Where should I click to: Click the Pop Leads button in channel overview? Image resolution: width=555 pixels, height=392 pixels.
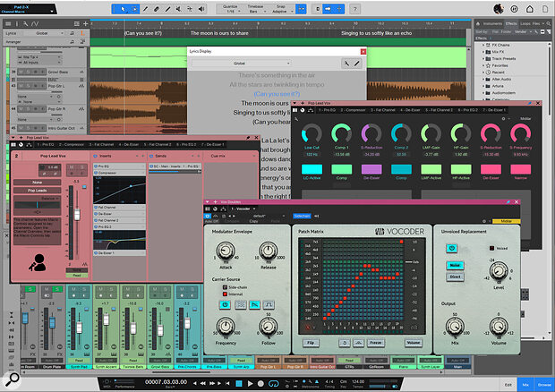(x=38, y=191)
